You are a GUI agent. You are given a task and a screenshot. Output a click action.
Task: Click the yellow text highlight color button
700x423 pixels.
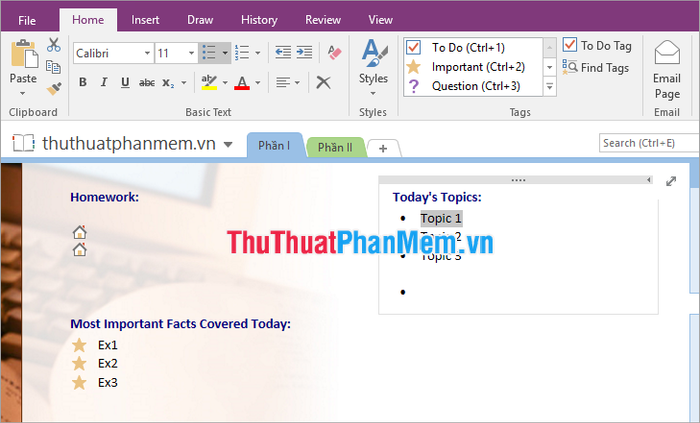(x=209, y=83)
